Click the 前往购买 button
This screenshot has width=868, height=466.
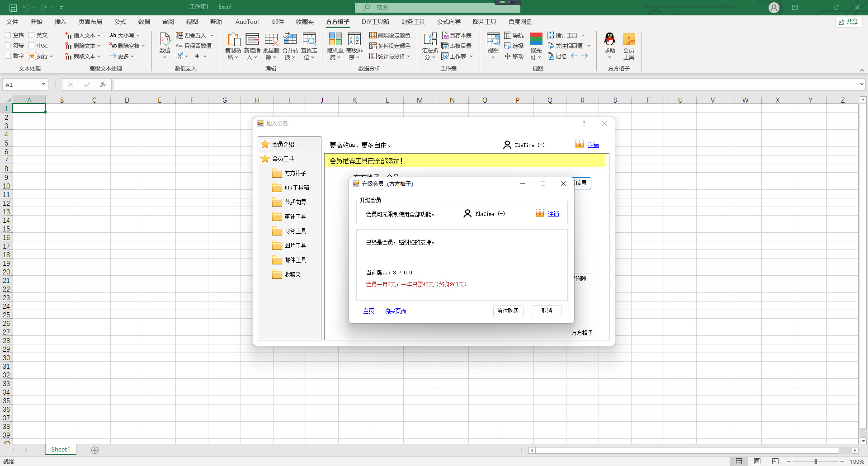508,311
